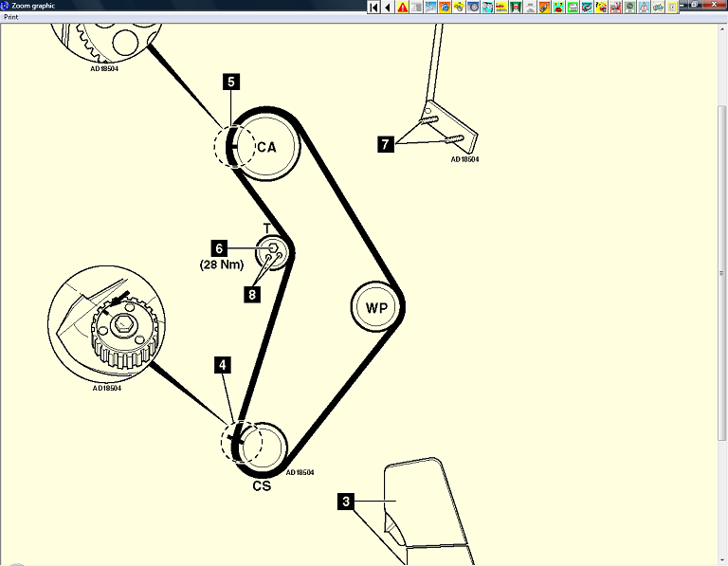Click the vehicle lift icon in toolbar
This screenshot has height=566, width=728.
tap(516, 7)
